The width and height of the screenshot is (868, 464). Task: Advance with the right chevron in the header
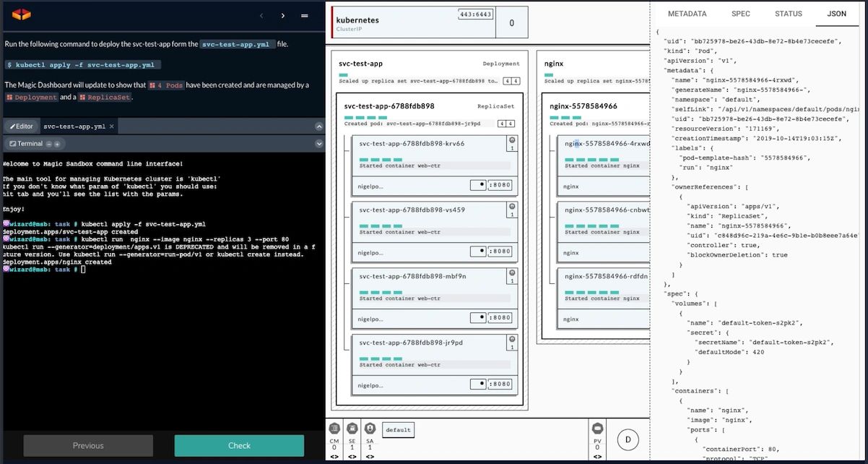point(283,15)
